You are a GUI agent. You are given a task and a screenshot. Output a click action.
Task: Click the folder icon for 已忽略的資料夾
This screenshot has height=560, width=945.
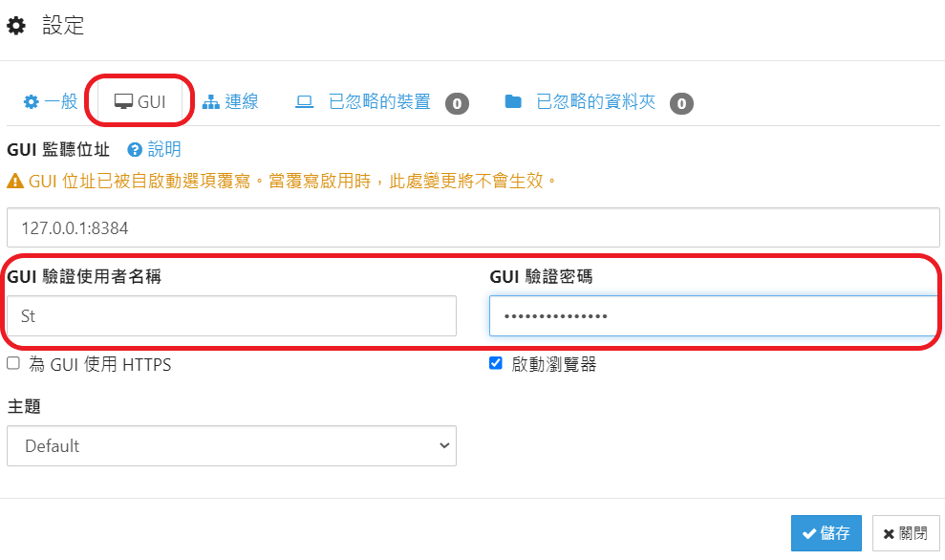pyautogui.click(x=513, y=102)
